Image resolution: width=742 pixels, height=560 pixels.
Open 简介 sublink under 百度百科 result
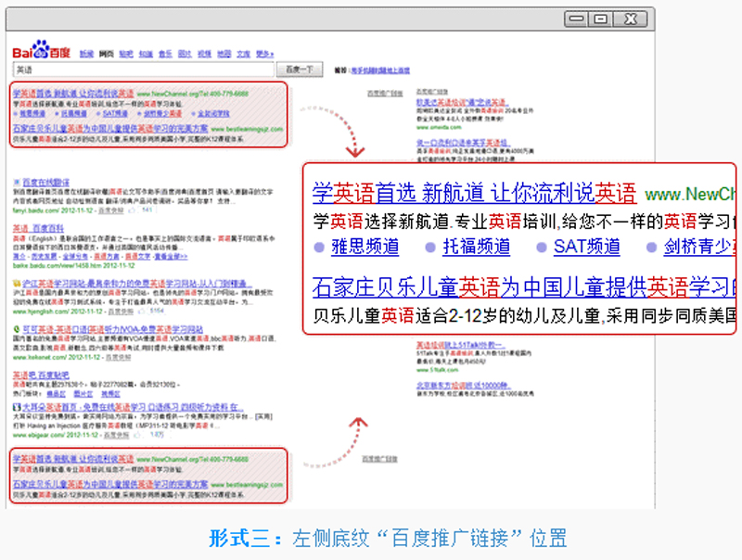[19, 256]
